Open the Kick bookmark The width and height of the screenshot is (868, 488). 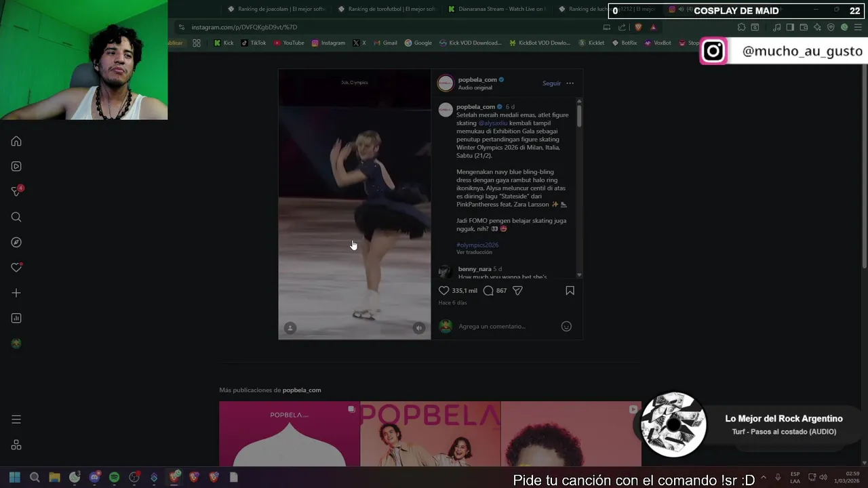click(223, 43)
